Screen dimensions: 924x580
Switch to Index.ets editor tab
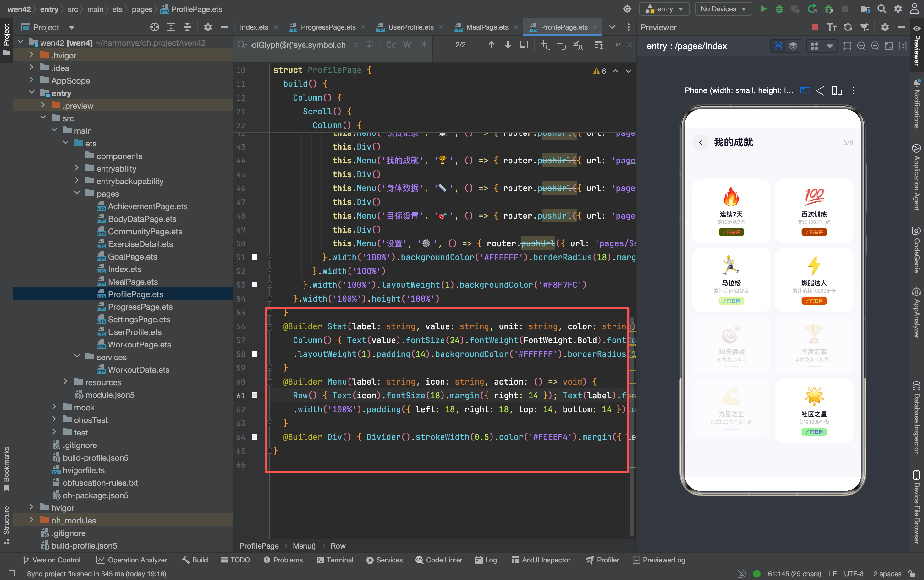pyautogui.click(x=254, y=27)
